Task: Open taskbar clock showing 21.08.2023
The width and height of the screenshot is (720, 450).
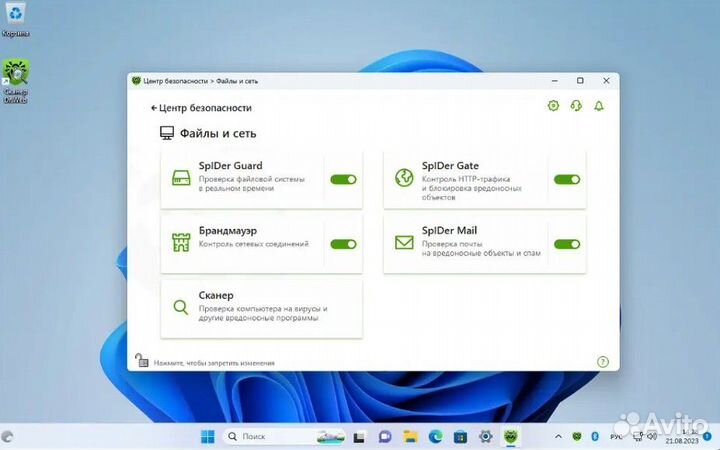Action: pyautogui.click(x=682, y=437)
